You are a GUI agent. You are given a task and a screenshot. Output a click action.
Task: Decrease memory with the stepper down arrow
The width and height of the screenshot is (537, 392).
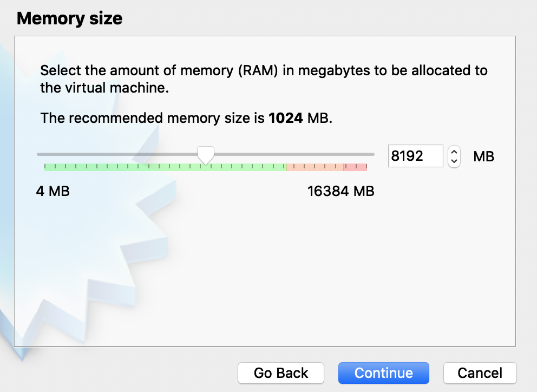point(454,161)
